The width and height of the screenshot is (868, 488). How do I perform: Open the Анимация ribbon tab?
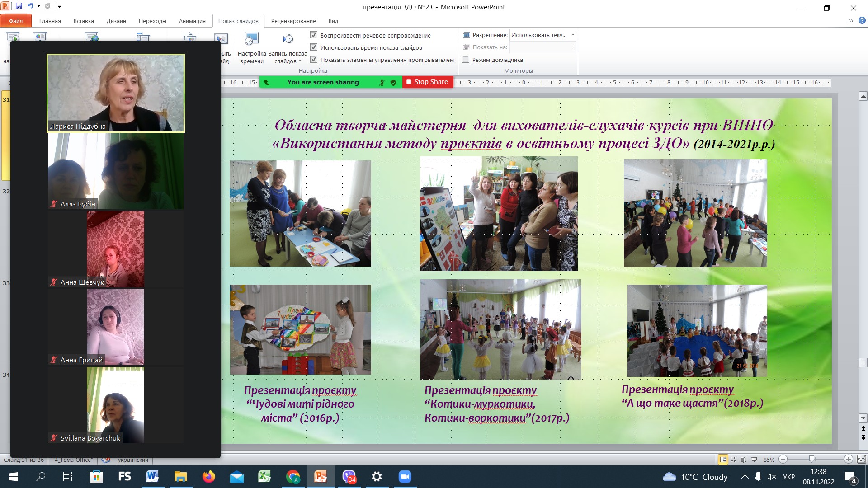tap(192, 21)
